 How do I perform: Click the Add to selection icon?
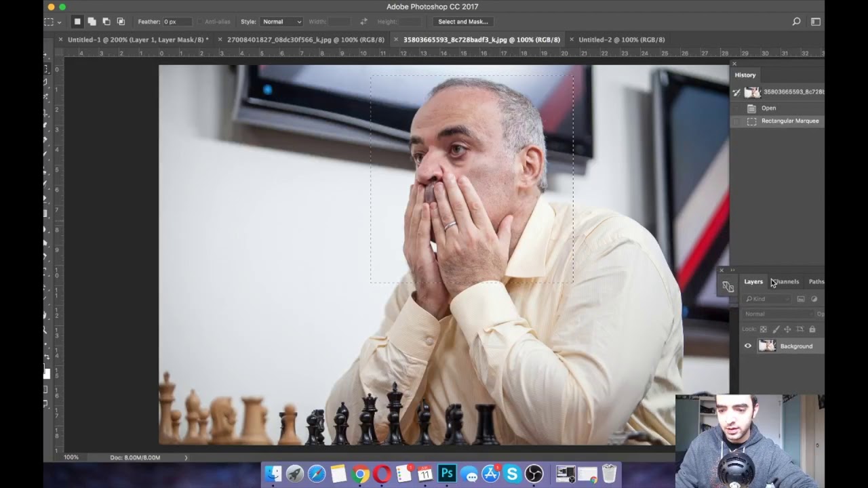92,21
